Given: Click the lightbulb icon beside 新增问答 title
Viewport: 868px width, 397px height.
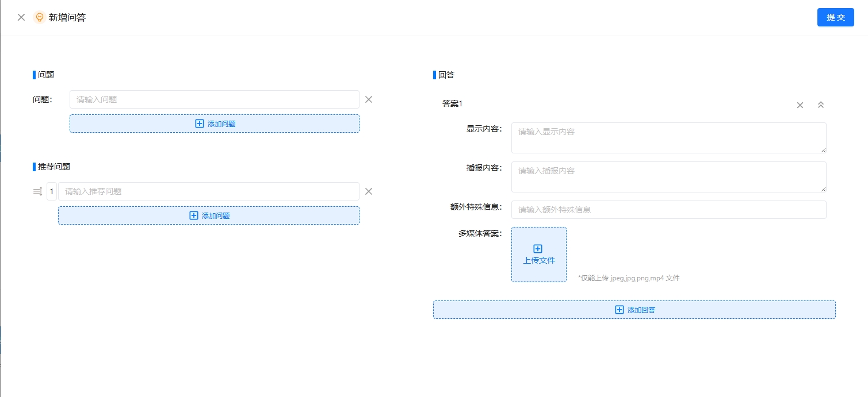Looking at the screenshot, I should (x=39, y=17).
